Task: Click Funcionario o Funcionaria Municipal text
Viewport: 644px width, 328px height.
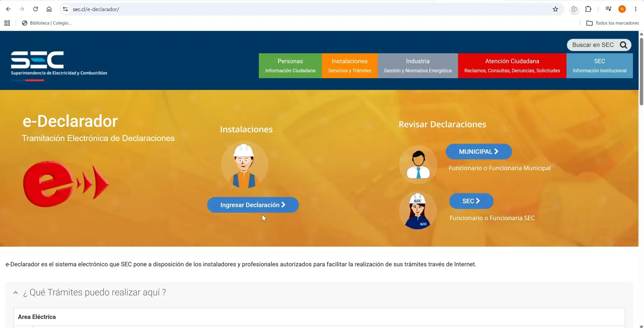Action: click(500, 168)
